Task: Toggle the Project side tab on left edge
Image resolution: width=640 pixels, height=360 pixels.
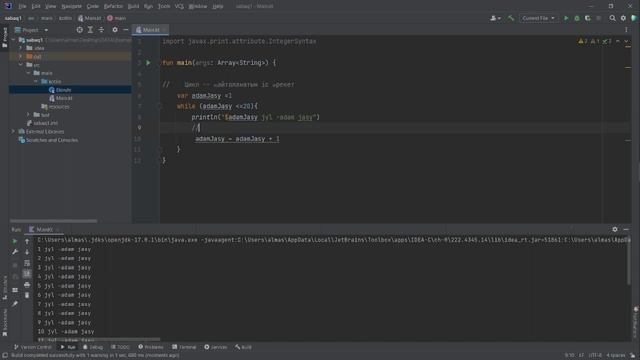Action: point(4,38)
